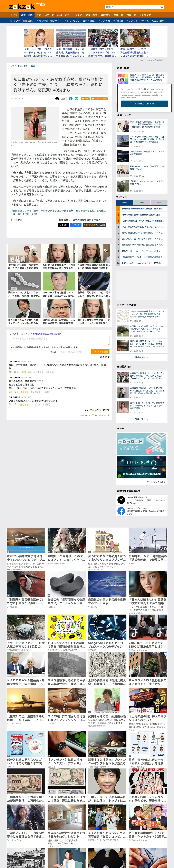Click the black X フォロー button
Viewport: 174px width, 868px height.
pos(64,225)
